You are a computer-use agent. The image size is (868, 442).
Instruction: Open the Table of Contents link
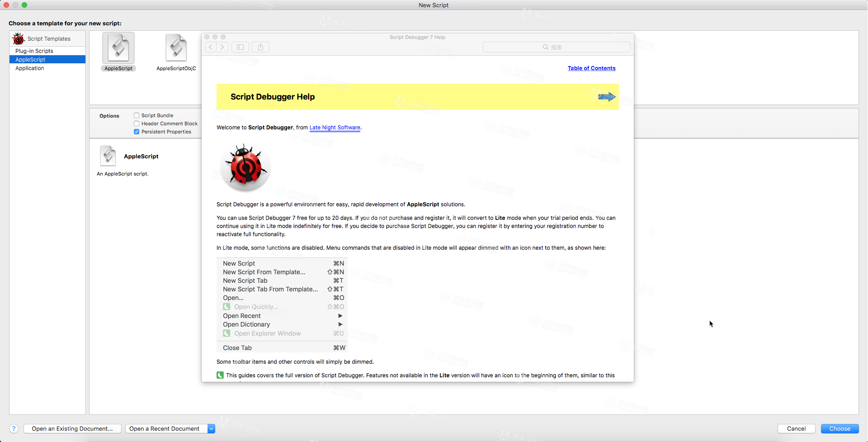pos(591,68)
